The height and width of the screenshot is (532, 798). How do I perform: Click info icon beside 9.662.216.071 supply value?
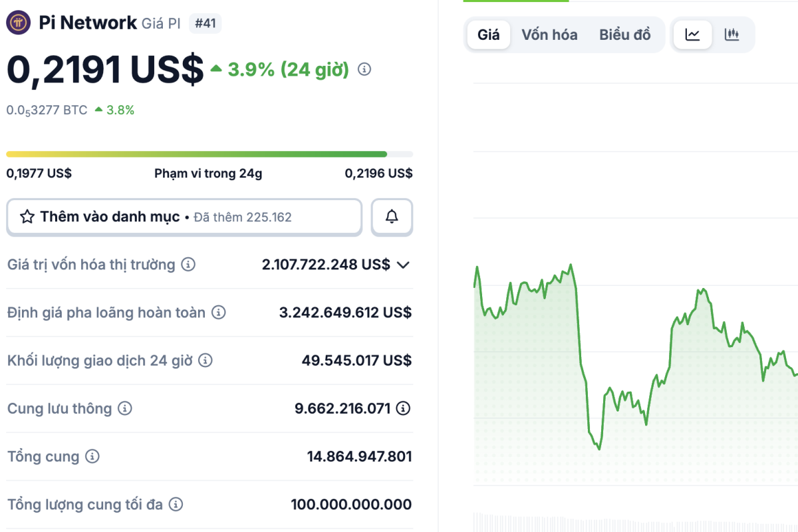[403, 408]
